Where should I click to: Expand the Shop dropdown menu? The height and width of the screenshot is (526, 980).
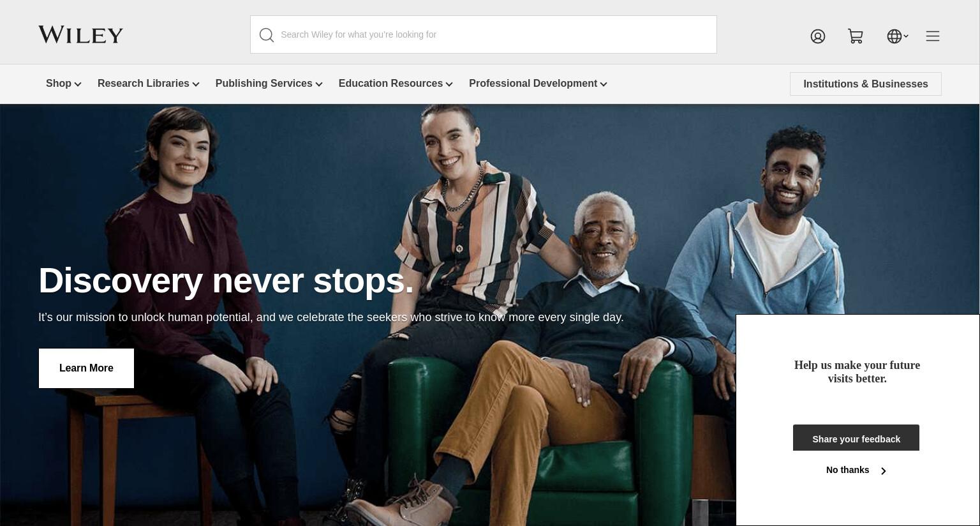coord(63,84)
